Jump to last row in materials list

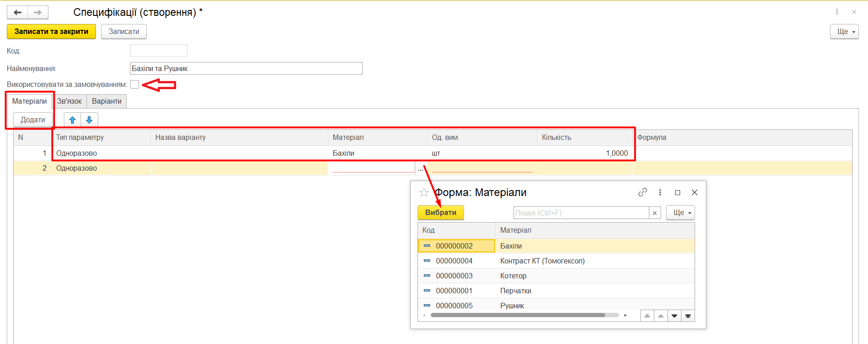coord(688,316)
